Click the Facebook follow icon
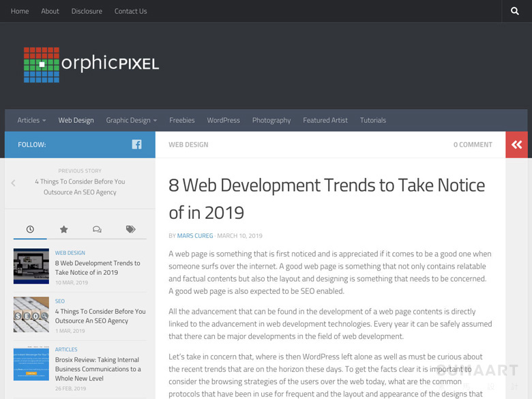Image resolution: width=532 pixels, height=399 pixels. (x=136, y=145)
